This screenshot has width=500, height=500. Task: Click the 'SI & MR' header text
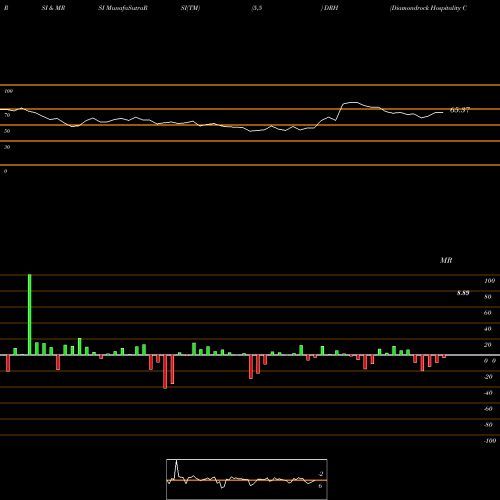coord(53,8)
